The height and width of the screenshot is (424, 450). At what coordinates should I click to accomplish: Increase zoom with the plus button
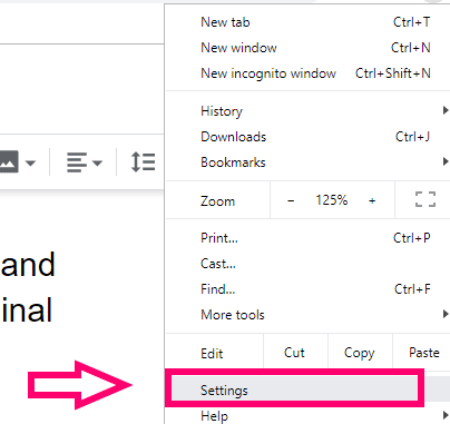coord(372,201)
